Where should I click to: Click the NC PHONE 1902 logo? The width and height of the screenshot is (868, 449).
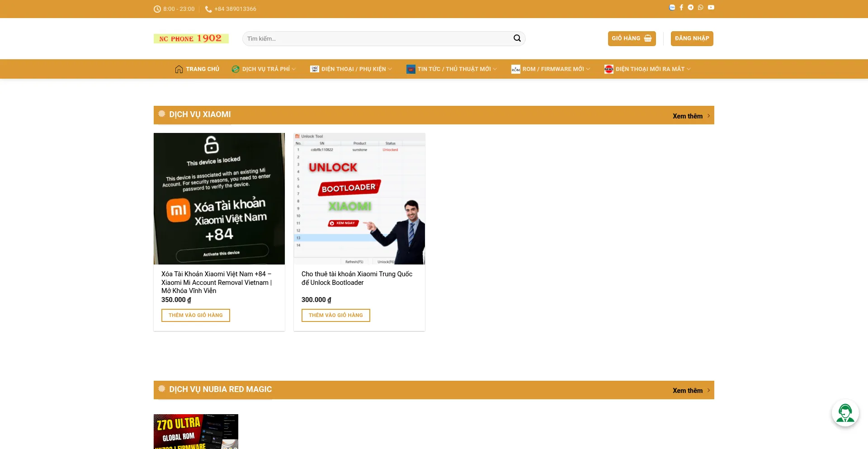point(191,38)
